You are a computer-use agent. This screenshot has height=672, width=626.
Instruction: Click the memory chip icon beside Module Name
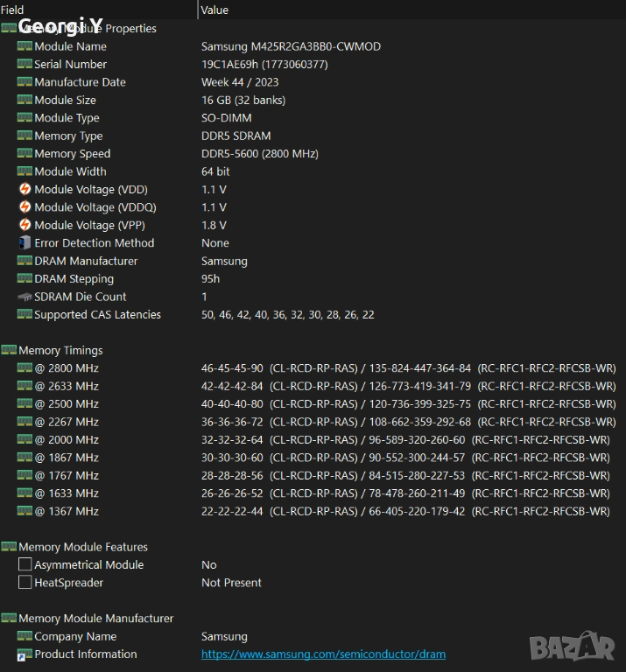(25, 46)
